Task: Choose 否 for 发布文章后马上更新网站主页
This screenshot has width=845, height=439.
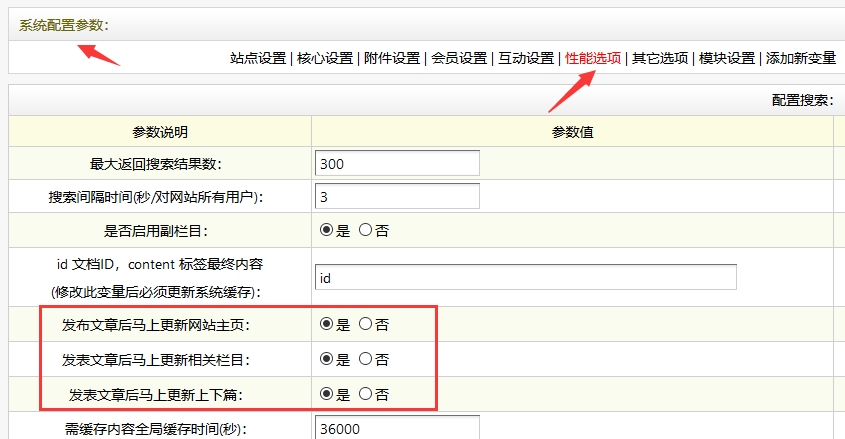Action: tap(365, 324)
